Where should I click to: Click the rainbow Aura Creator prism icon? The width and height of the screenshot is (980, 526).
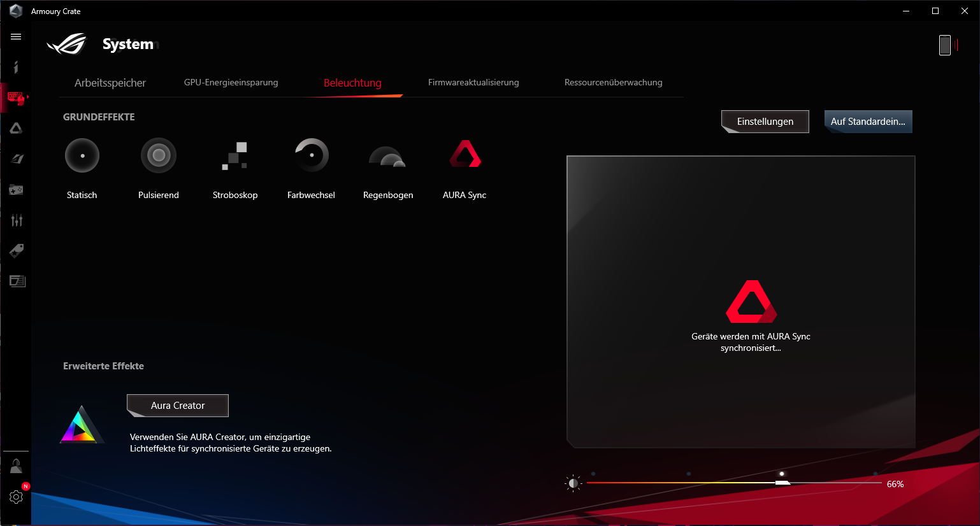82,424
